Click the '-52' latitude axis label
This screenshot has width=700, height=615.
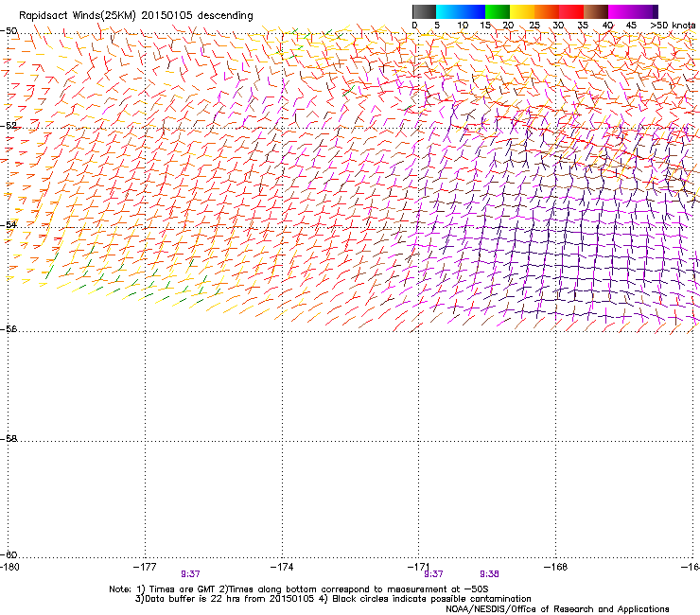point(9,126)
